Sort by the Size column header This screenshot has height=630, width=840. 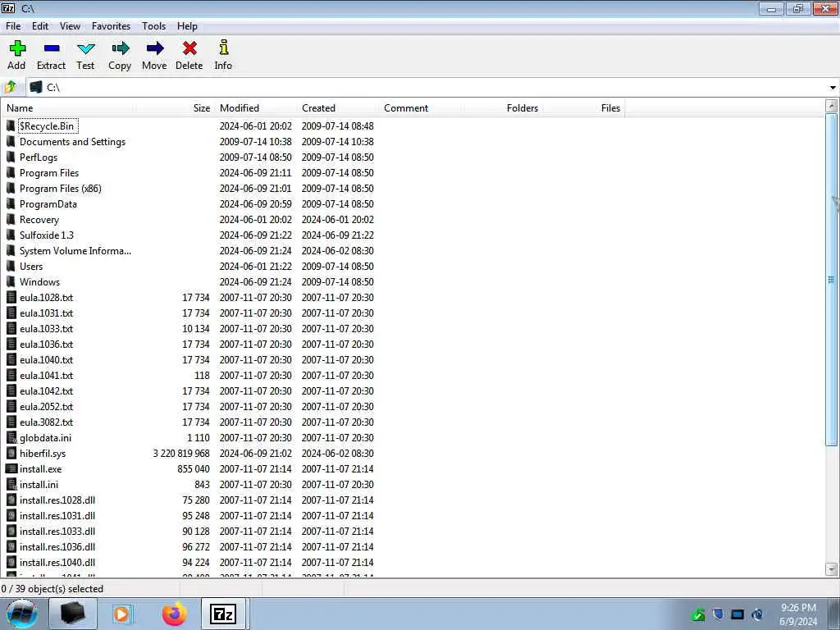pyautogui.click(x=174, y=108)
